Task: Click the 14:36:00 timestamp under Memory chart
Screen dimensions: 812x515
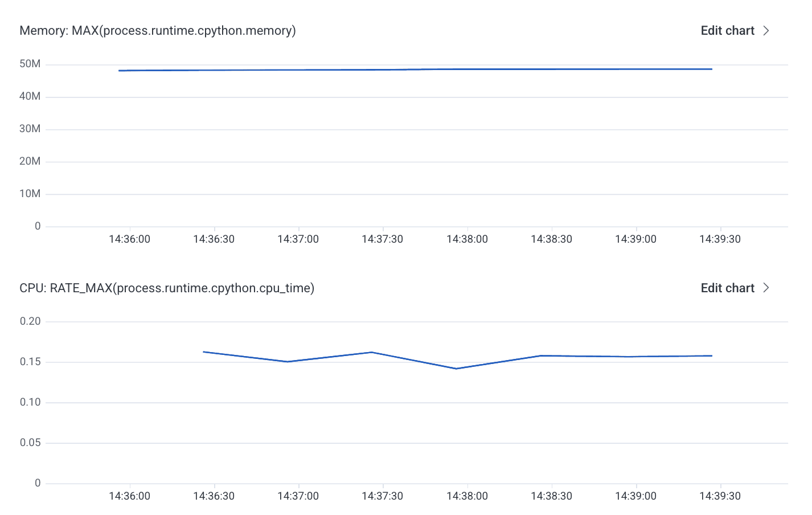Action: coord(130,239)
